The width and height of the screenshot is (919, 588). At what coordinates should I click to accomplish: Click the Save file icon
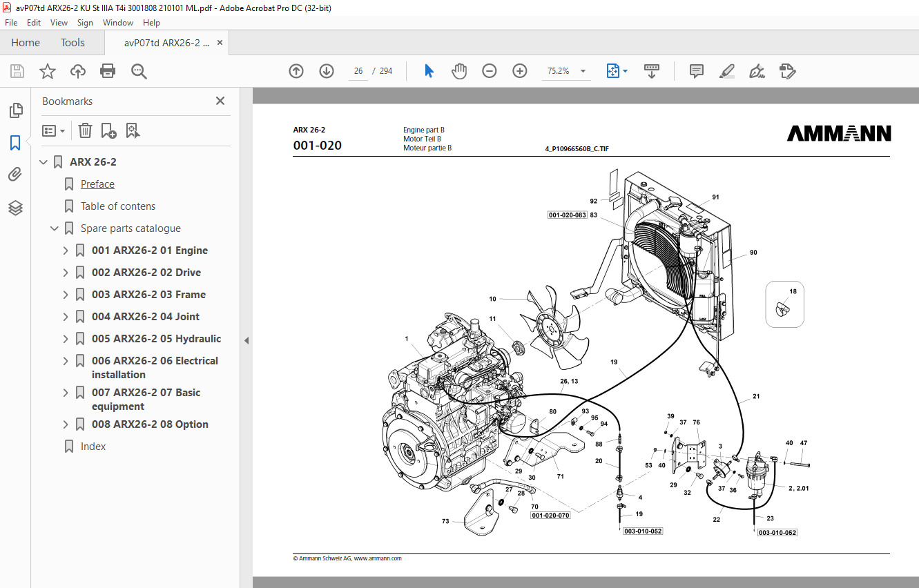click(x=17, y=71)
